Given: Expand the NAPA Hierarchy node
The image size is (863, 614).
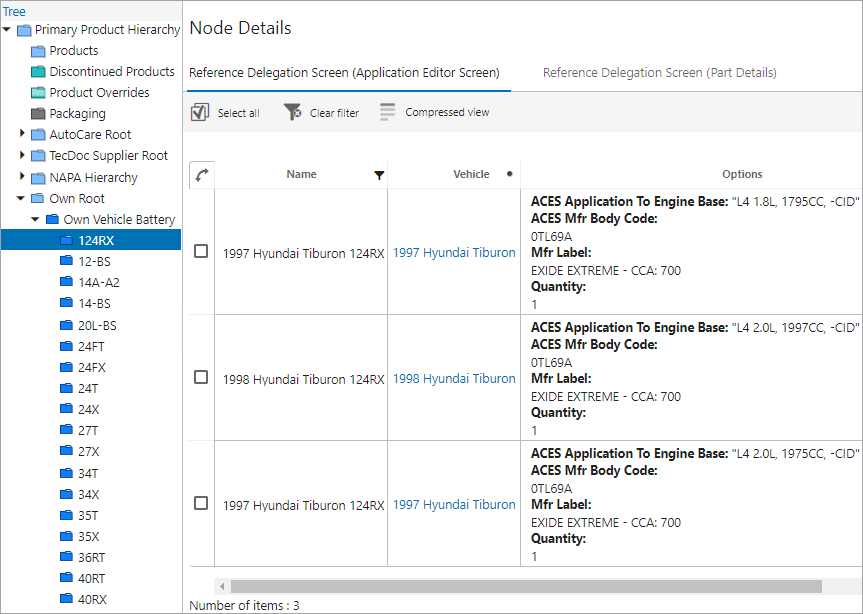Looking at the screenshot, I should pos(22,176).
